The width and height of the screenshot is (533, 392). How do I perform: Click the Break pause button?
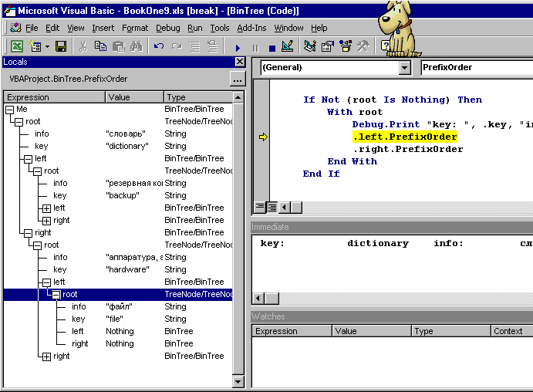pos(255,49)
